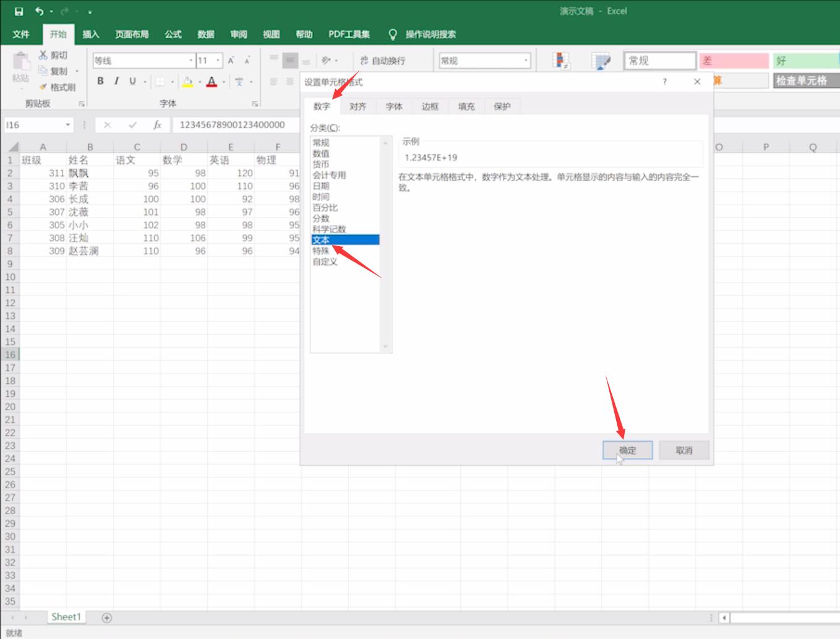Screen dimensions: 840x639
Task: Open the font name dropdown
Action: 191,60
